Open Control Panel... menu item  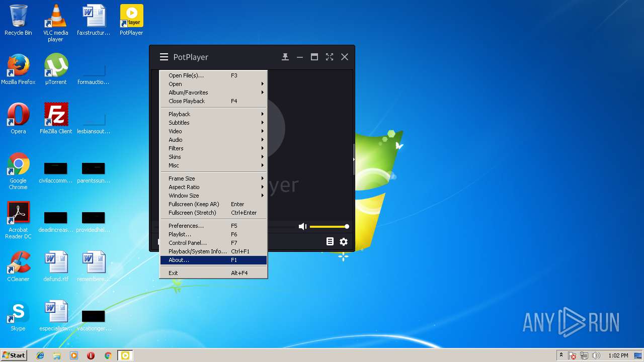pos(214,243)
